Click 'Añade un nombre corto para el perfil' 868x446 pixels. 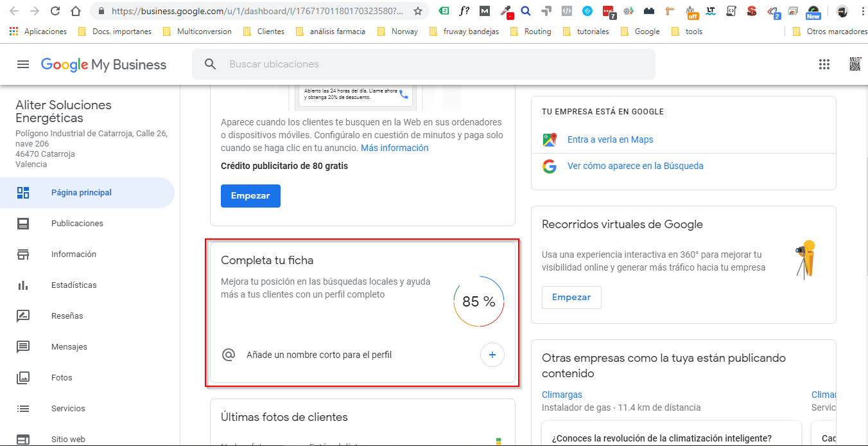click(319, 355)
